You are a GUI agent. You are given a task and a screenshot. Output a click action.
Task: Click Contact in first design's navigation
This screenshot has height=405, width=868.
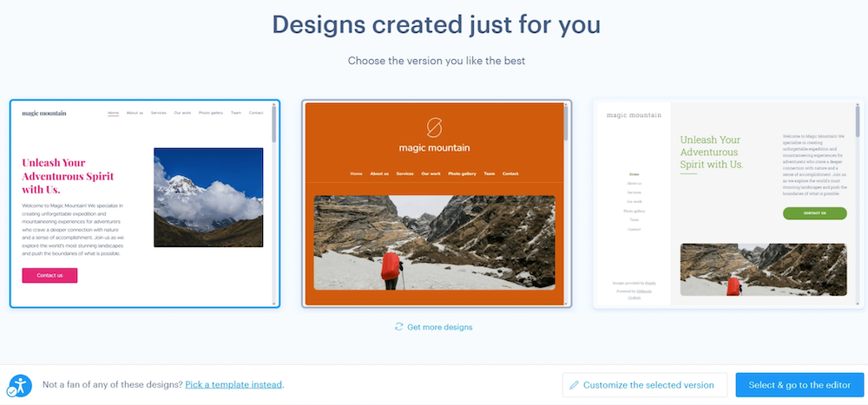[x=256, y=113]
